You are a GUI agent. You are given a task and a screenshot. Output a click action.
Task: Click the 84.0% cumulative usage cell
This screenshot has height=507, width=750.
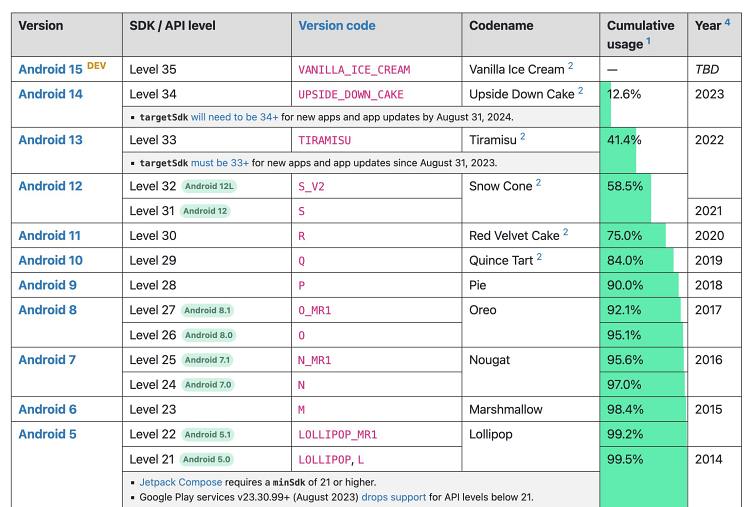[643, 261]
